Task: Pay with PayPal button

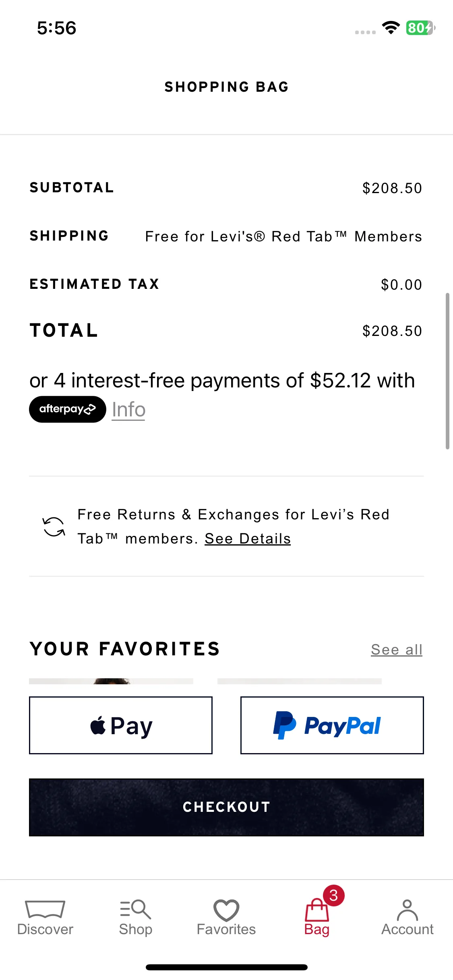Action: [332, 725]
